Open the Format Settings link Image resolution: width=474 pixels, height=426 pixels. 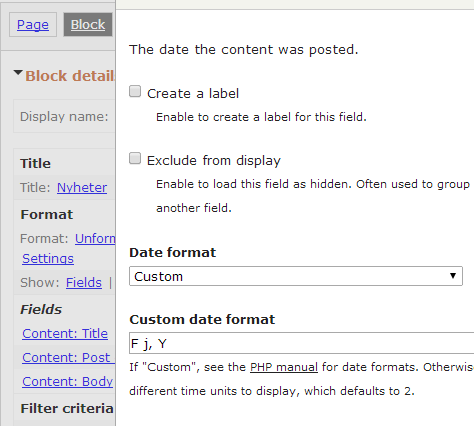click(48, 259)
